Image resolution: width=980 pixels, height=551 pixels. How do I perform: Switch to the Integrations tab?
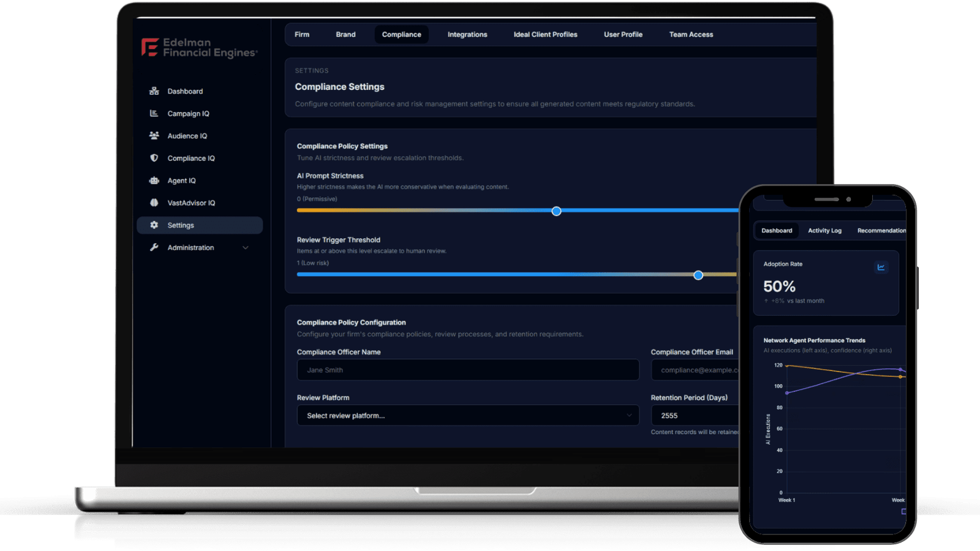click(x=467, y=35)
